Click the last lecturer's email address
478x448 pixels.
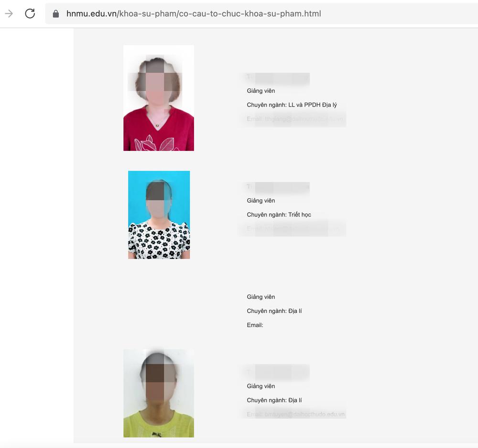coord(296,414)
